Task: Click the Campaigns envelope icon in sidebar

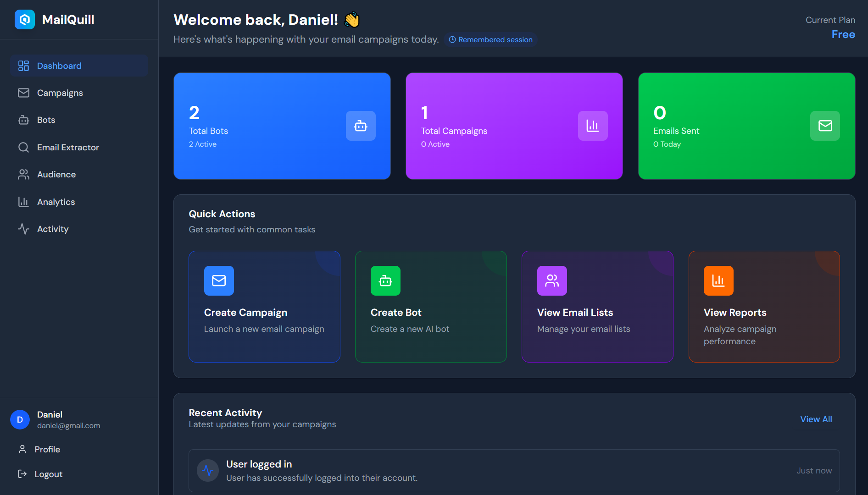Action: point(23,93)
